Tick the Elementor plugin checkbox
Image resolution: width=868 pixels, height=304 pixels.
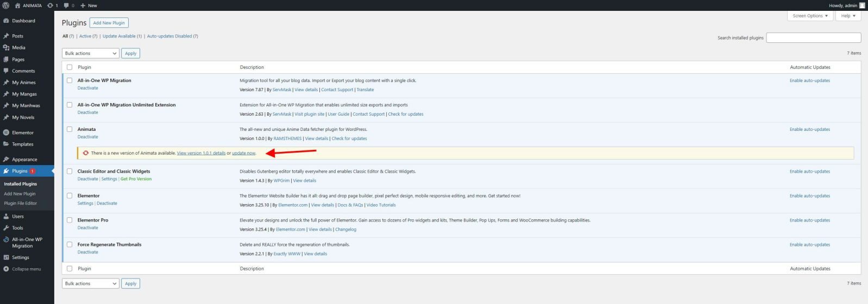click(x=70, y=195)
